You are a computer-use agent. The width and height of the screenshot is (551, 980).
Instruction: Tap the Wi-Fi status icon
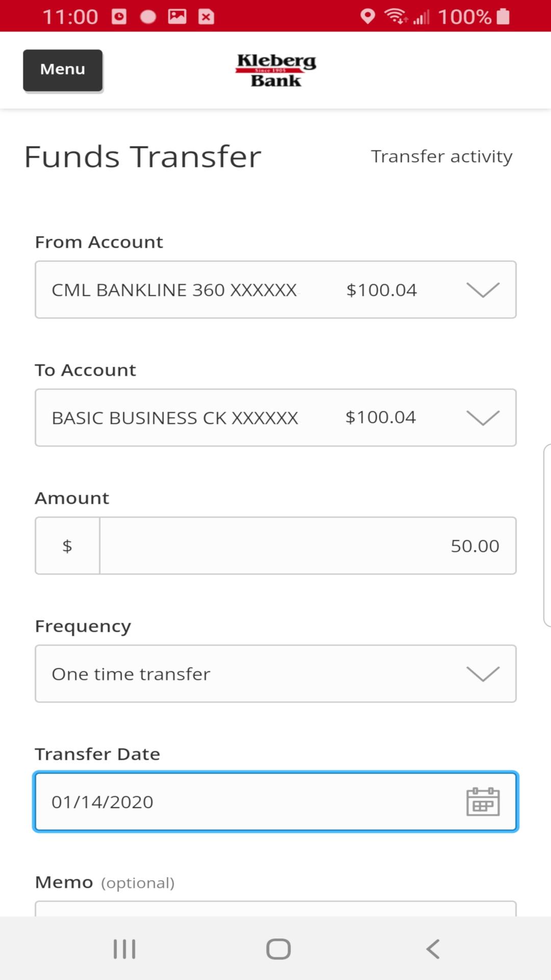pos(396,16)
